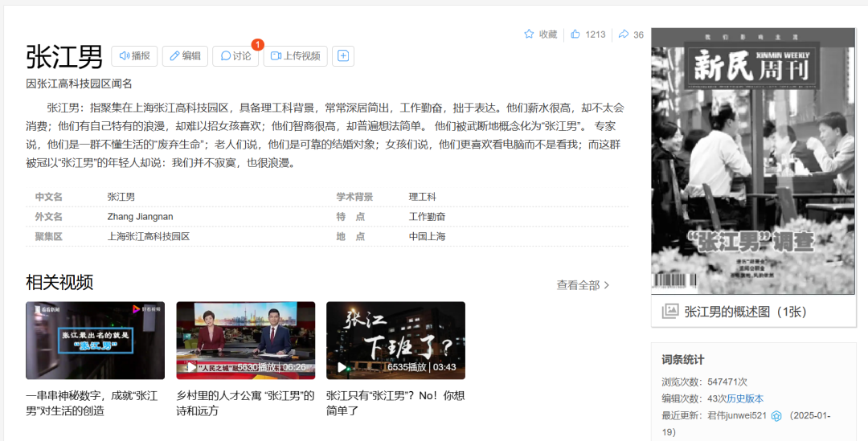The image size is (868, 441).
Task: Open video title 乡村里的人才公寓
Action: (x=245, y=403)
